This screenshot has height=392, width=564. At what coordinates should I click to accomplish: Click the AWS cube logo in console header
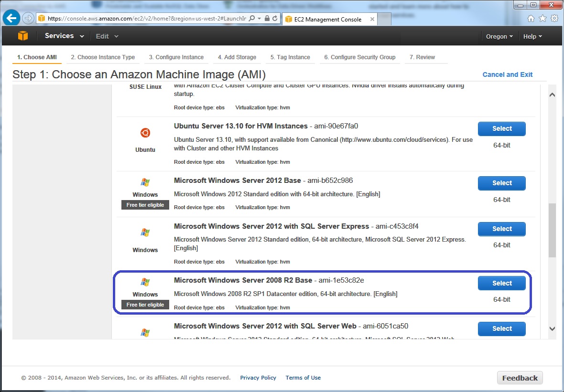coord(23,36)
